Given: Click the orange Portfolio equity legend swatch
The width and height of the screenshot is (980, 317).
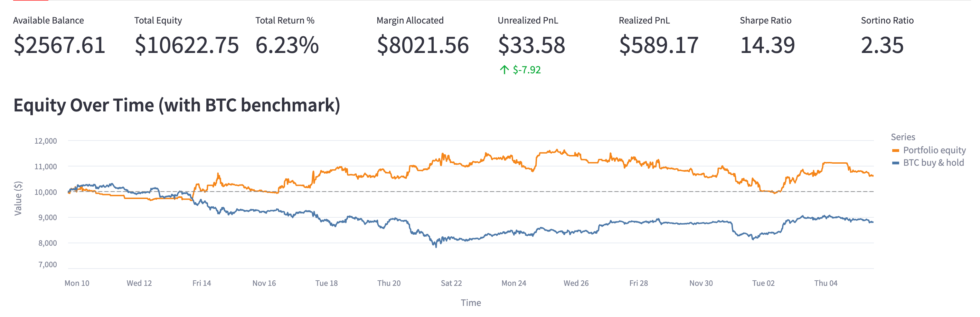Looking at the screenshot, I should click(x=896, y=151).
